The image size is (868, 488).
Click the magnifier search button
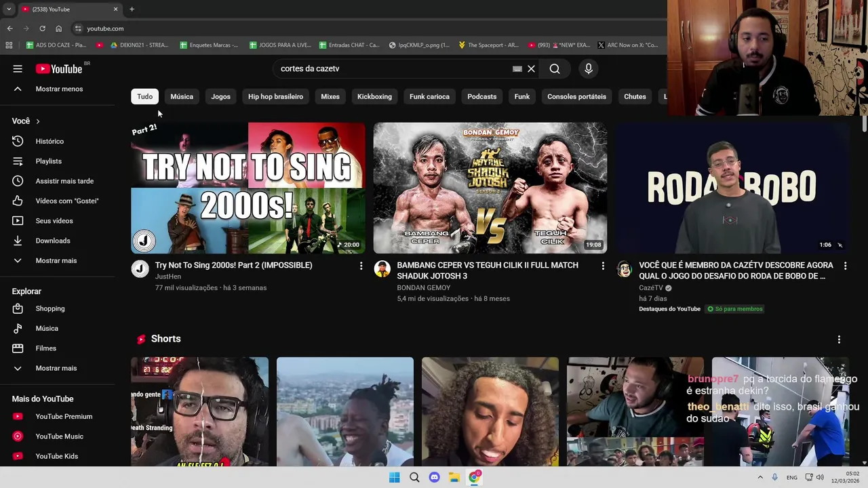click(555, 68)
